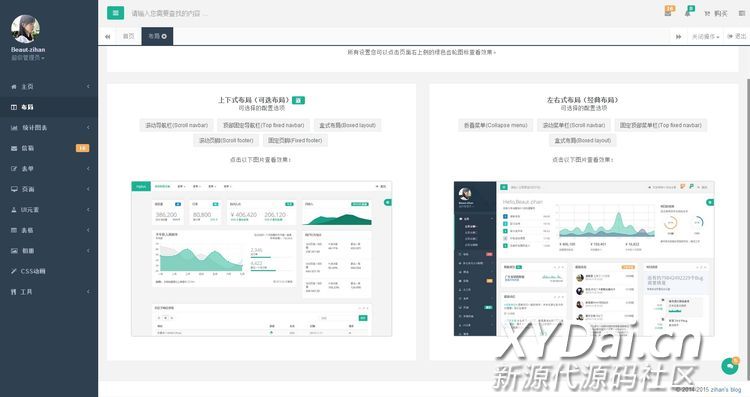This screenshot has height=397, width=750.
Task: Click the 信箱 envelope icon in sidebar
Action: (14, 148)
